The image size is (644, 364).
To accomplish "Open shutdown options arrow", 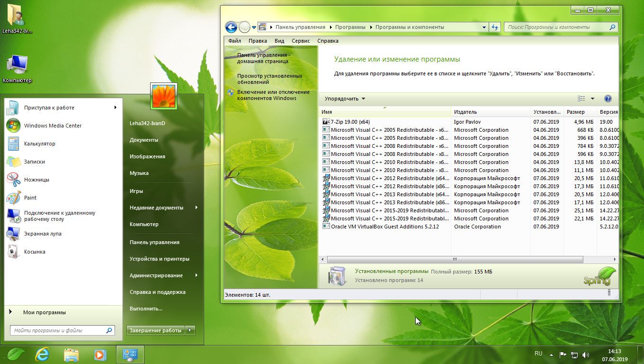I will [x=190, y=330].
